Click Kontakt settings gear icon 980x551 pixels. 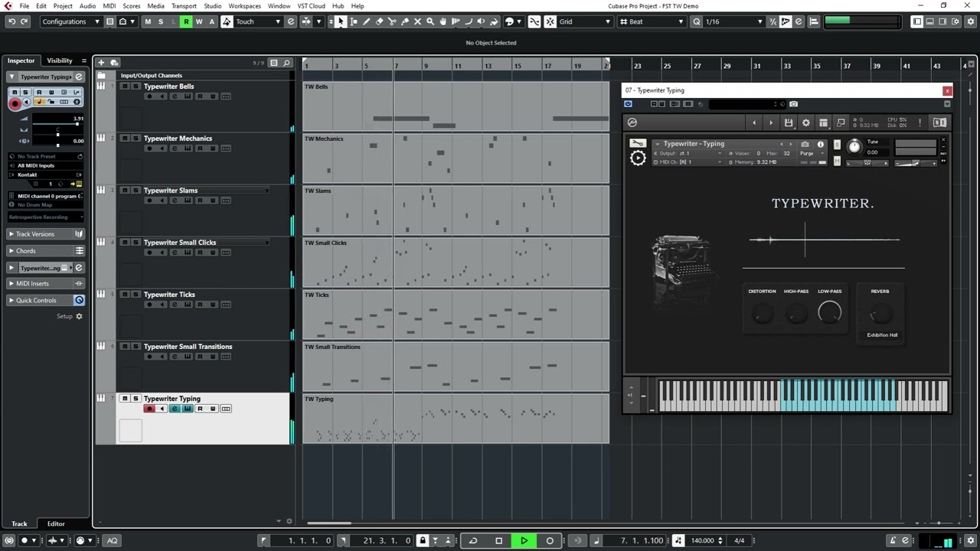(x=805, y=122)
